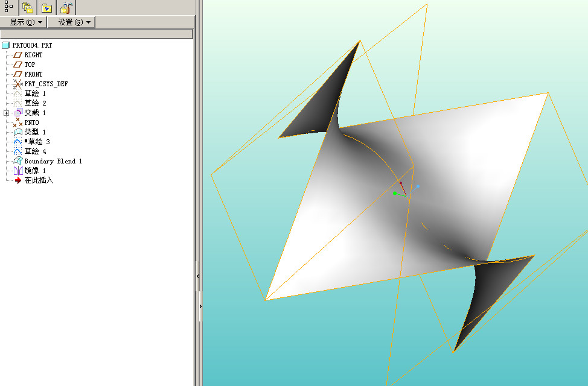588x386 pixels.
Task: Collapse the navigator panel with left arrow
Action: click(x=197, y=276)
